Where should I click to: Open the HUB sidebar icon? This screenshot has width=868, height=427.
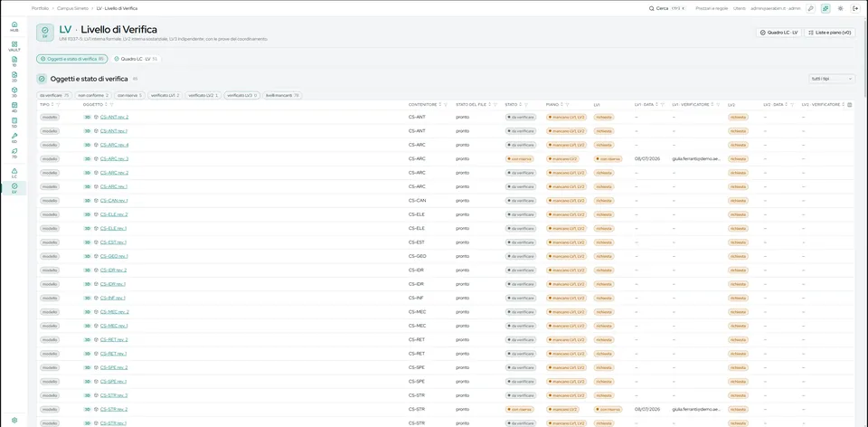coord(14,26)
